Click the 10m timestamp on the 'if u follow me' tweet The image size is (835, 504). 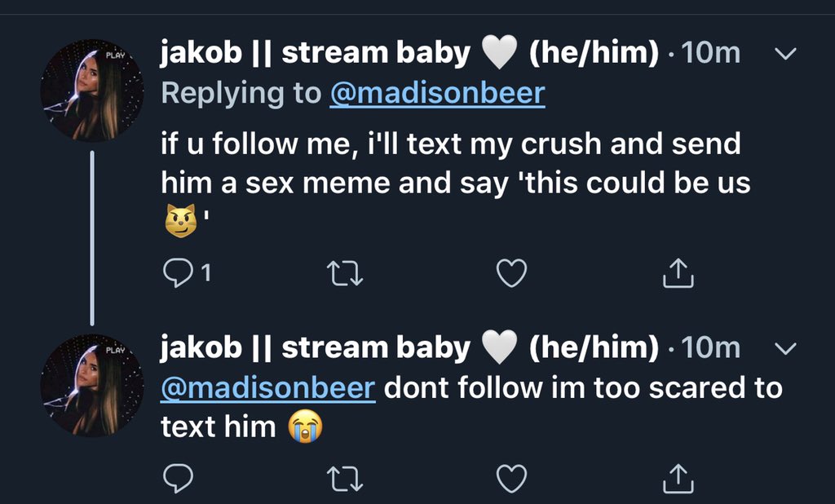coord(709,54)
